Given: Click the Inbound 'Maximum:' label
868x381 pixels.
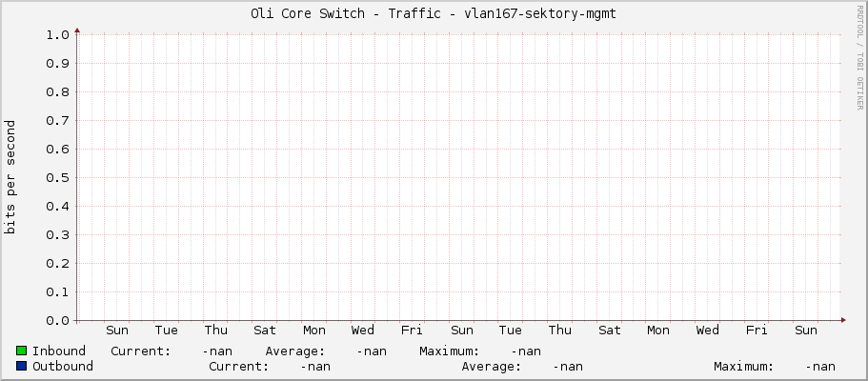Looking at the screenshot, I should pos(449,351).
